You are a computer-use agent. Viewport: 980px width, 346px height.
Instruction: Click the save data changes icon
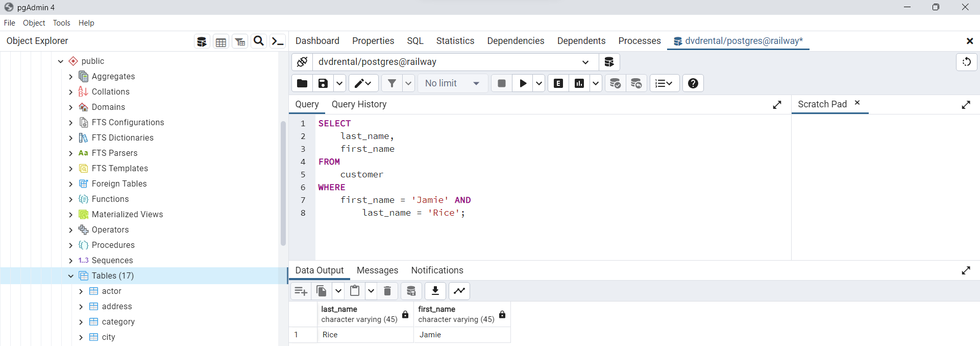tap(411, 291)
